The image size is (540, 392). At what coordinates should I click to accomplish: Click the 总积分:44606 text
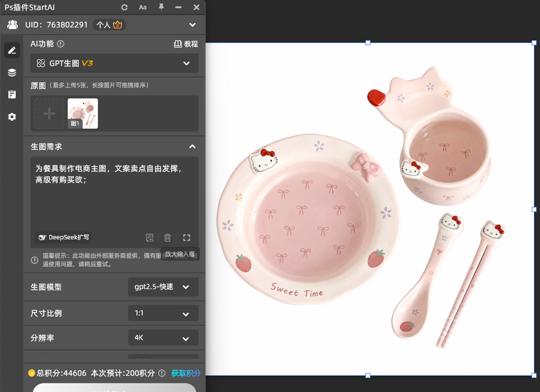pos(62,373)
